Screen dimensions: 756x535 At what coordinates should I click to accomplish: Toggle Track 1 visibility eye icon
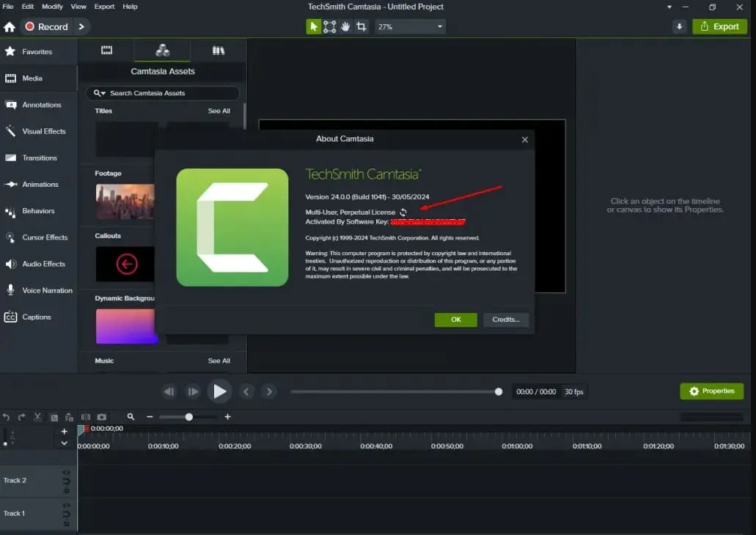pyautogui.click(x=67, y=505)
